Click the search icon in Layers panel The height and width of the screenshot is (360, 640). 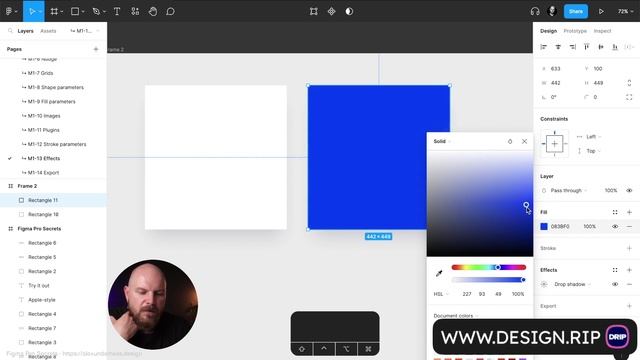click(x=10, y=31)
